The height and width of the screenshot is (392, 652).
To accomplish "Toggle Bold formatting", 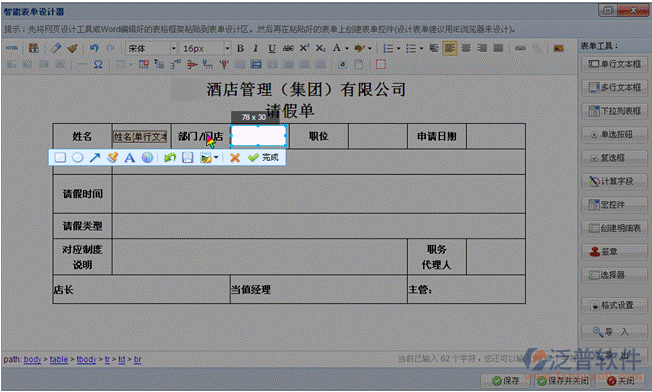I will [x=240, y=48].
